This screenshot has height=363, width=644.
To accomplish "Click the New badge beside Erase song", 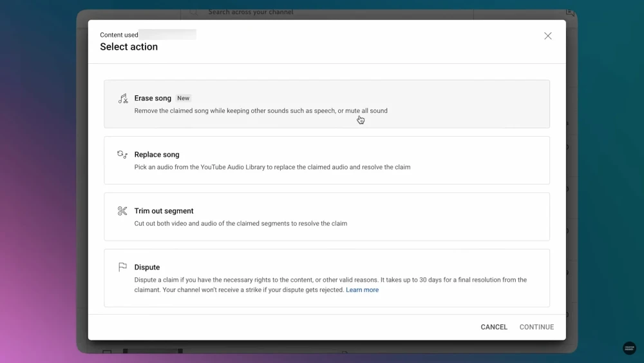I will (184, 99).
